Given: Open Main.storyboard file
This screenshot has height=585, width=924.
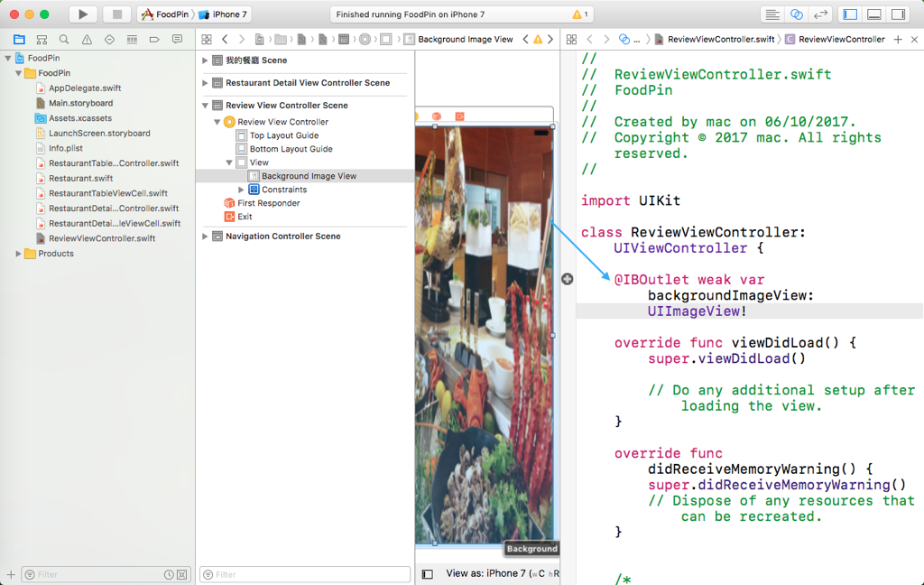Looking at the screenshot, I should (x=80, y=103).
